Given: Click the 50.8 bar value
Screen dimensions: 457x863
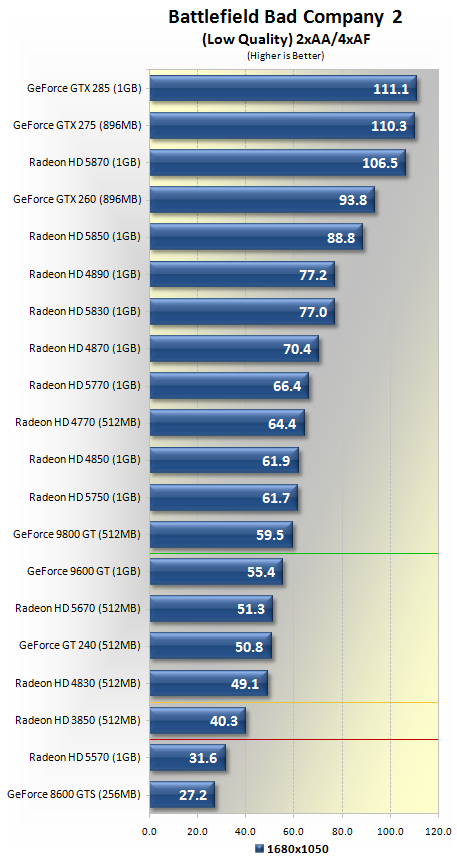Looking at the screenshot, I should [x=249, y=647].
